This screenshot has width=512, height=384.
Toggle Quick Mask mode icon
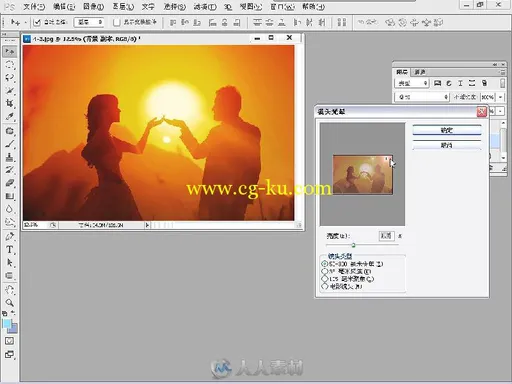[9, 341]
